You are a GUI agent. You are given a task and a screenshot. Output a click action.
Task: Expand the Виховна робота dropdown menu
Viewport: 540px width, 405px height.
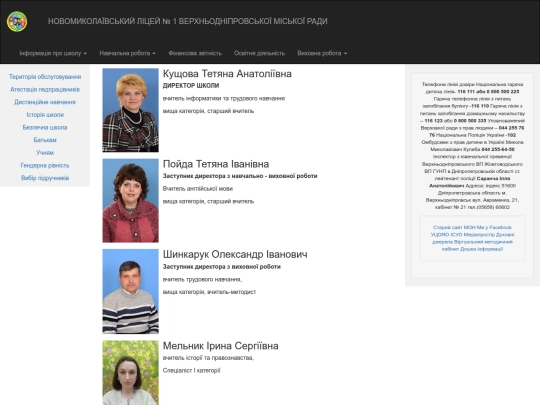322,53
